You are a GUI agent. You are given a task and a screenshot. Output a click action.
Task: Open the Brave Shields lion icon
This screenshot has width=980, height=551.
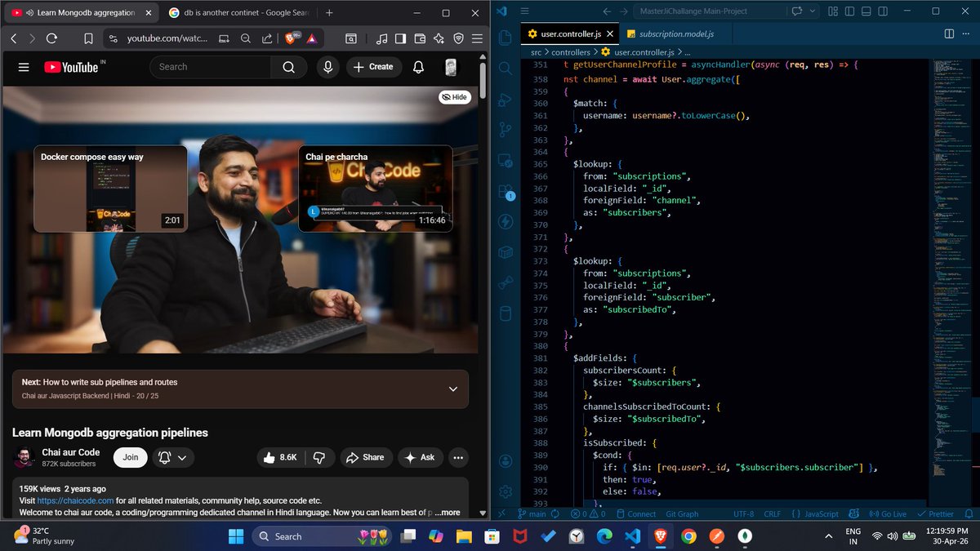[x=290, y=38]
